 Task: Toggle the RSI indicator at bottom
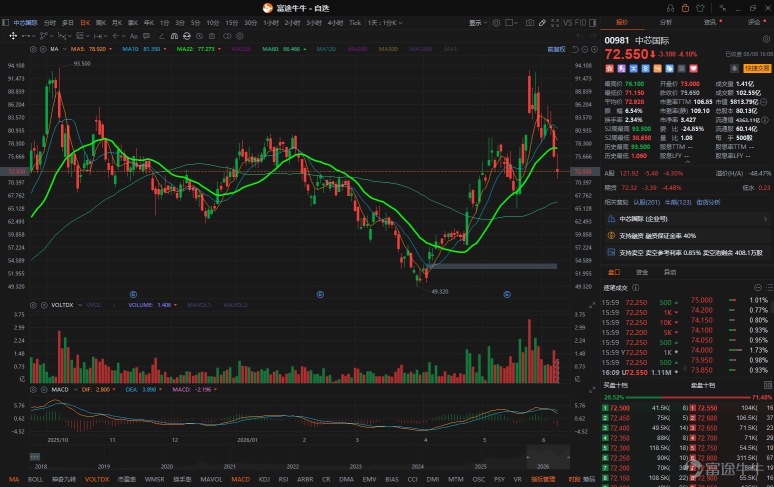[x=283, y=479]
